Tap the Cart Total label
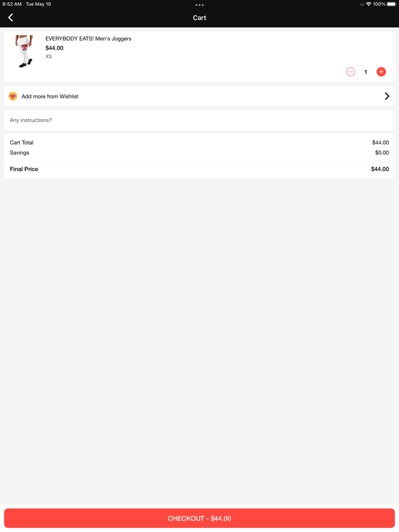 (22, 142)
